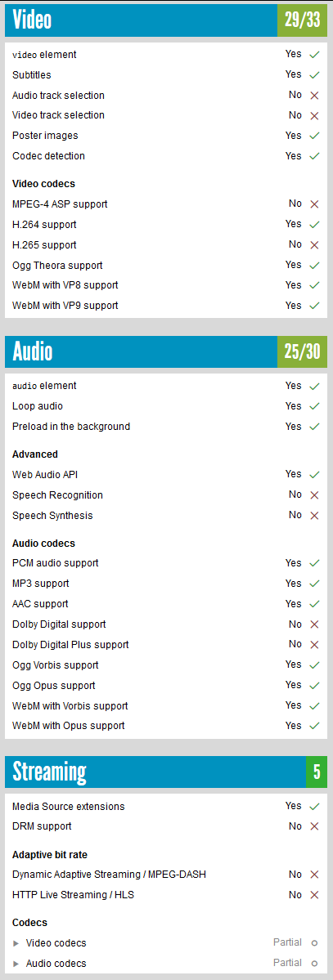Screen dimensions: 333x980
Task: Click the green checkmark beside Subtitles
Action: click(314, 75)
